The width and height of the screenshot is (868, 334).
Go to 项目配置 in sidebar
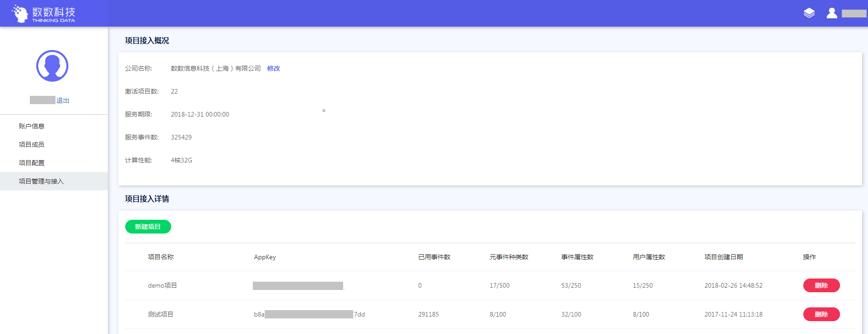coord(32,163)
